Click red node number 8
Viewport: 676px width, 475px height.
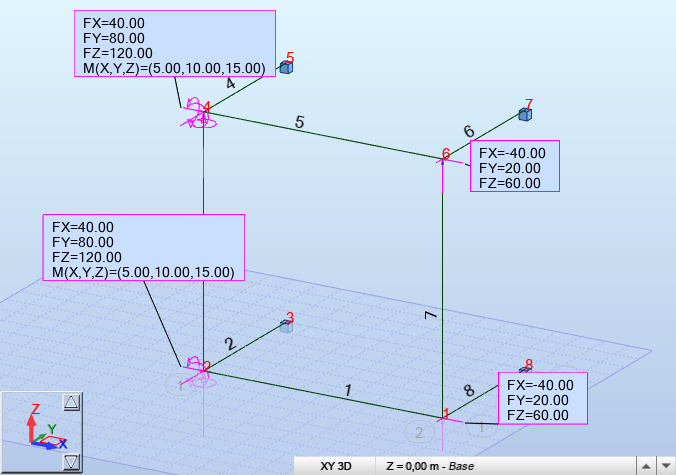click(x=529, y=365)
